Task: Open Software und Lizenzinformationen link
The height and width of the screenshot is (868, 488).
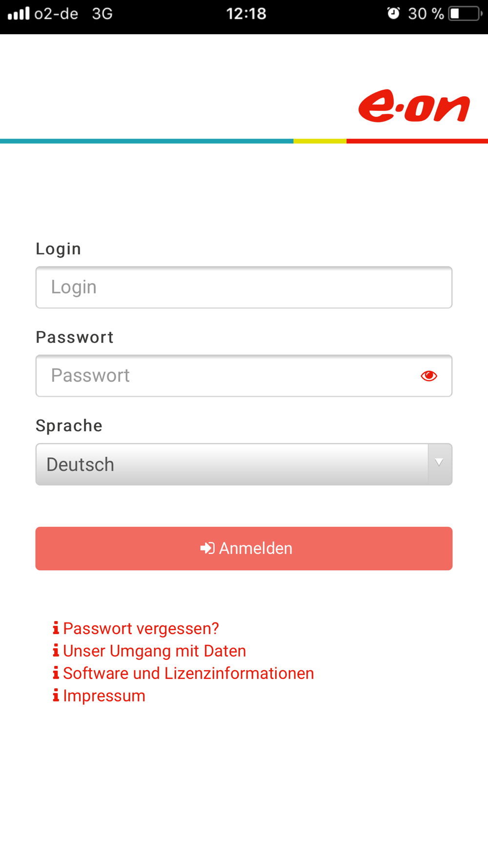Action: tap(188, 673)
